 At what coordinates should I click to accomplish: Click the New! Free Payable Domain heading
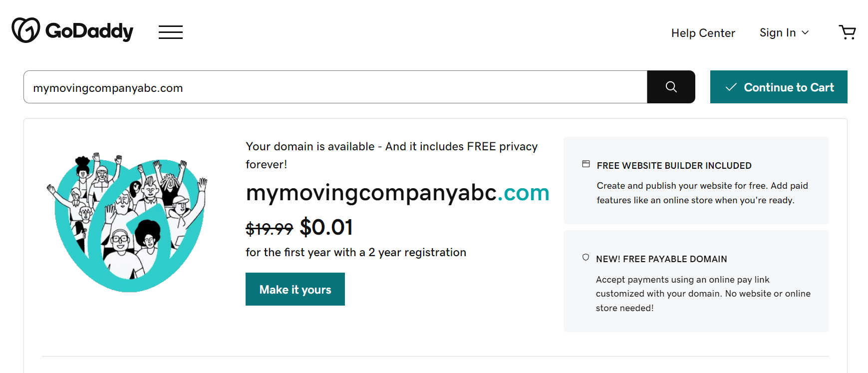point(661,259)
